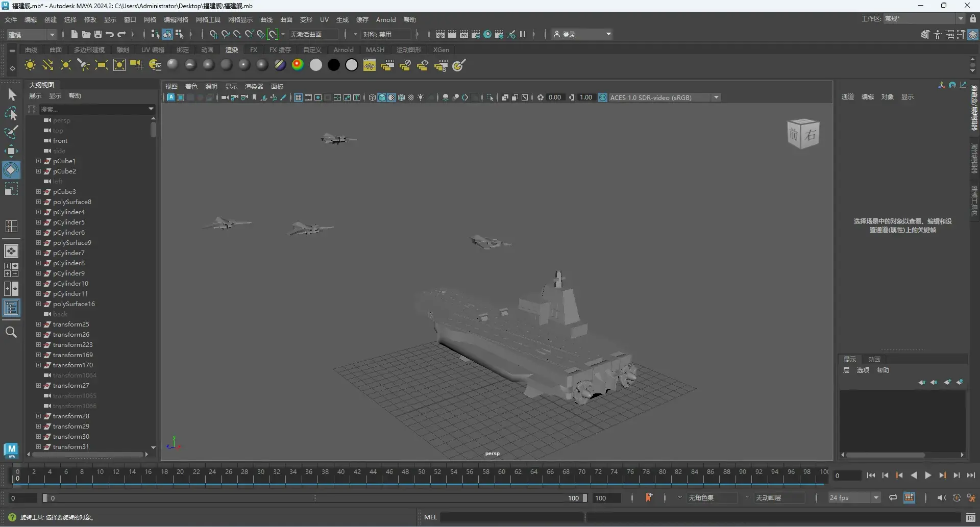Image resolution: width=980 pixels, height=527 pixels.
Task: Click the MEL command input line
Action: [511, 517]
